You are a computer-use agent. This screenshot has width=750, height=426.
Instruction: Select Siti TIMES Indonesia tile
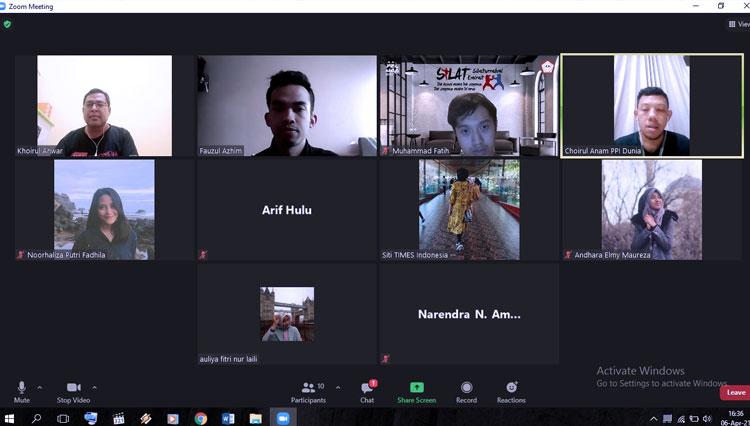point(469,210)
